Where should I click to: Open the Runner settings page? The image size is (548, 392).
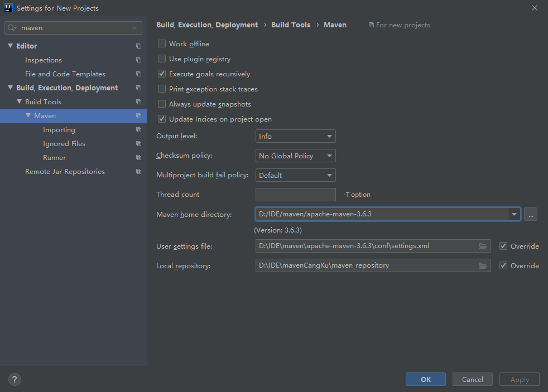coord(54,158)
